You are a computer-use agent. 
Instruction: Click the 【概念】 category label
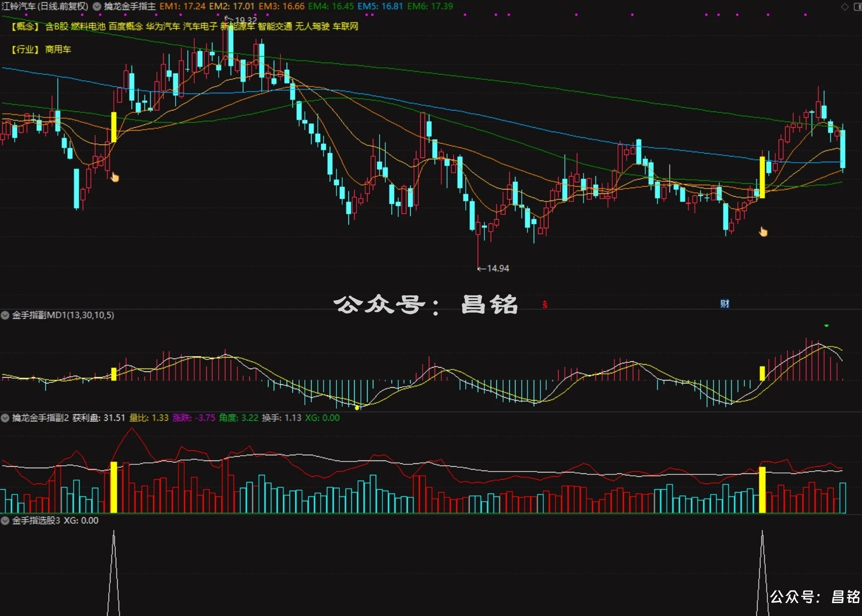click(25, 26)
